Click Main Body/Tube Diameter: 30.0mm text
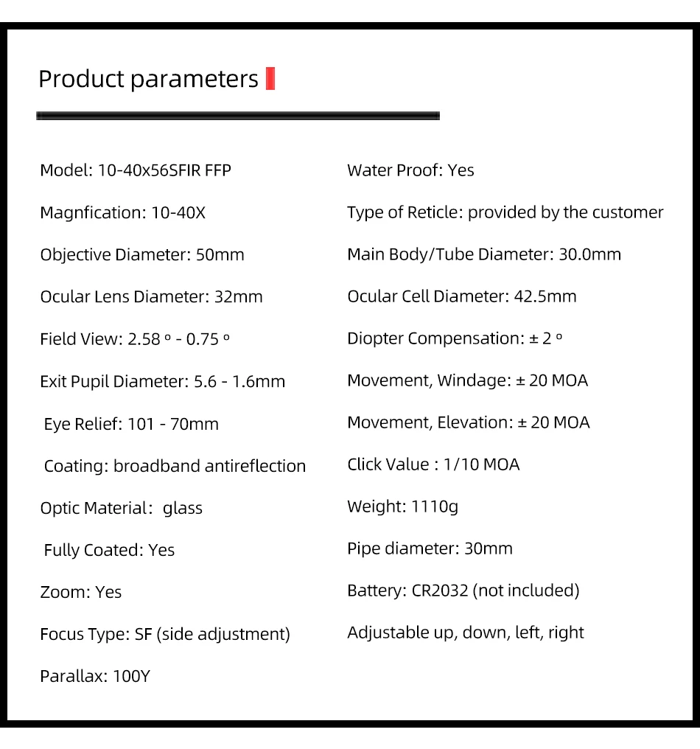The image size is (700, 749). [484, 254]
